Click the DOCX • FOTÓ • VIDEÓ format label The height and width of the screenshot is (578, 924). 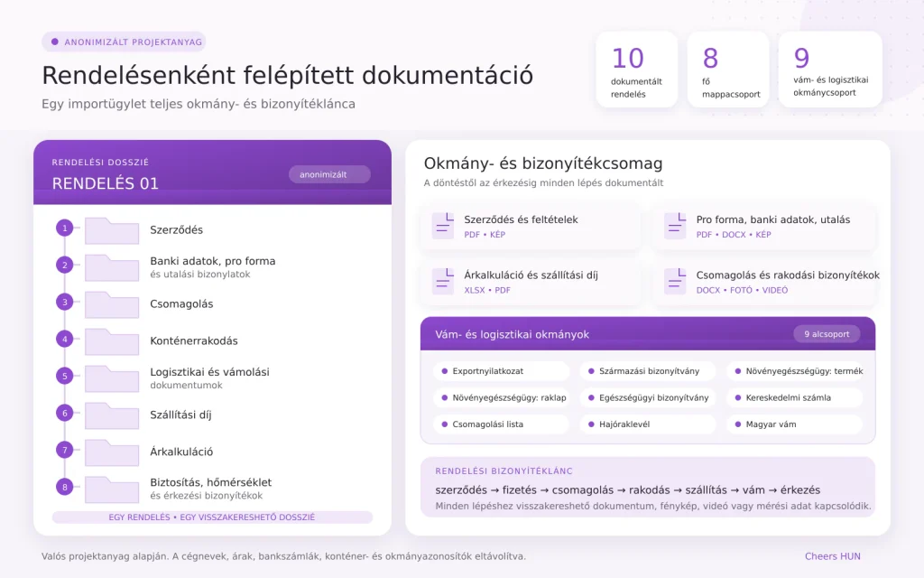742,290
